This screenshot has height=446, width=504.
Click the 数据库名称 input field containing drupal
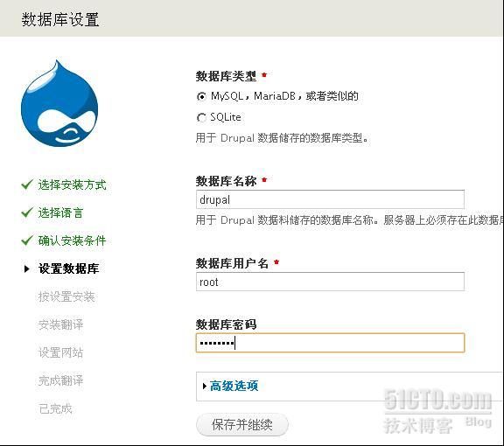pos(330,199)
